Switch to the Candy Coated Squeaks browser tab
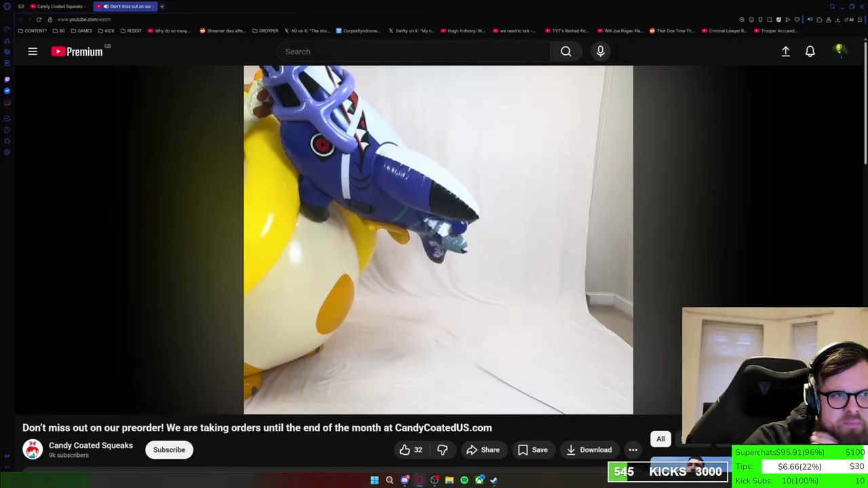This screenshot has width=868, height=488. point(60,6)
